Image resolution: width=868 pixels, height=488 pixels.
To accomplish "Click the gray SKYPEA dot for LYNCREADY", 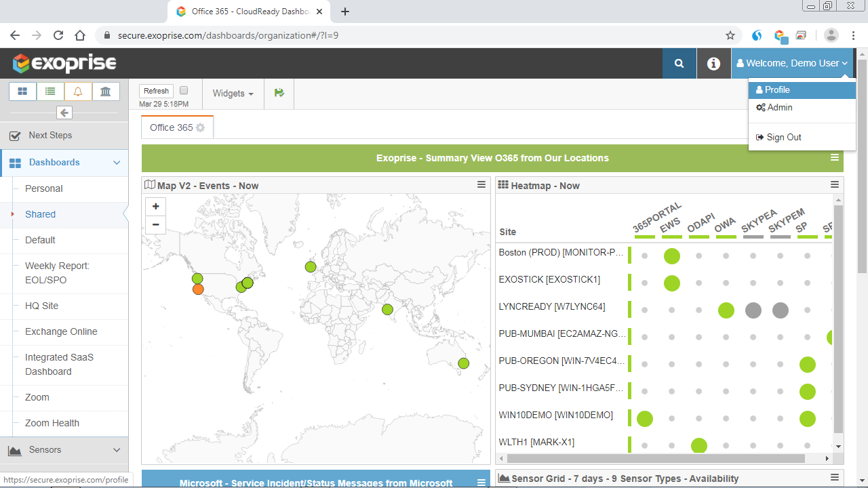I will [753, 310].
